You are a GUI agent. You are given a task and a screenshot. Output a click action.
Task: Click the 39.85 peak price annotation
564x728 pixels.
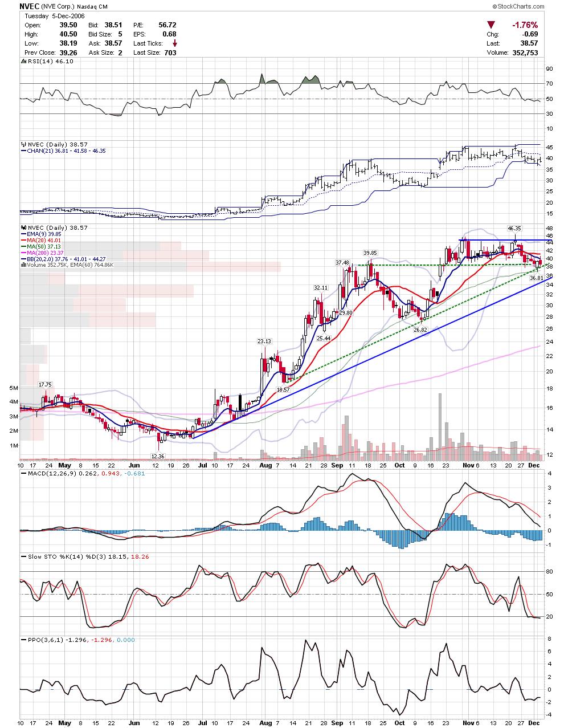point(370,253)
